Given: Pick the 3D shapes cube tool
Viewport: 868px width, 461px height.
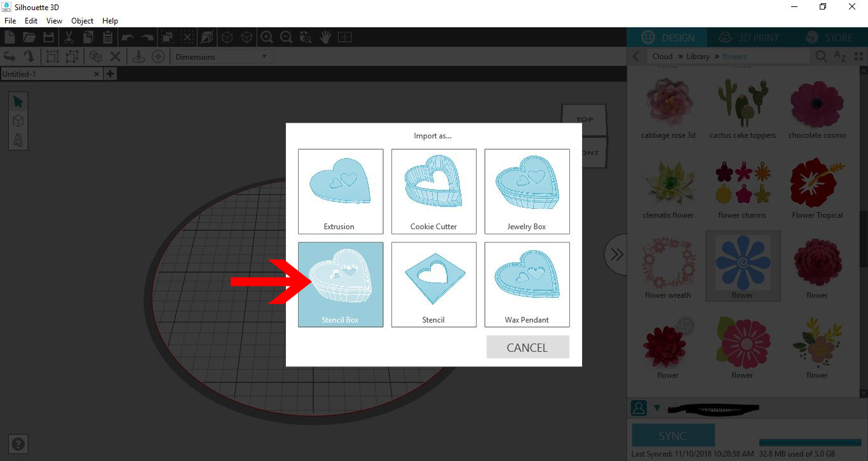Looking at the screenshot, I should [18, 121].
